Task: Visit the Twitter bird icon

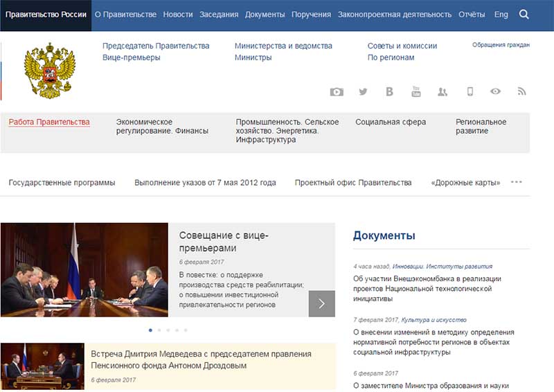Action: tap(363, 92)
